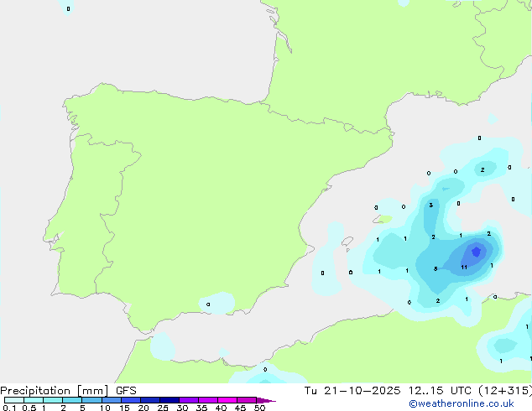Screen dimensions: 532x411
Task: Click the legend label '50'
Action: point(259,408)
